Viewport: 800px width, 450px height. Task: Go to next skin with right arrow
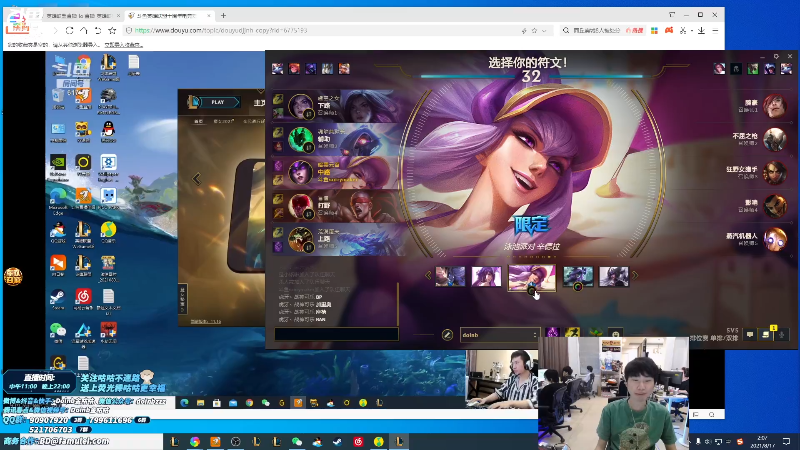coord(635,276)
